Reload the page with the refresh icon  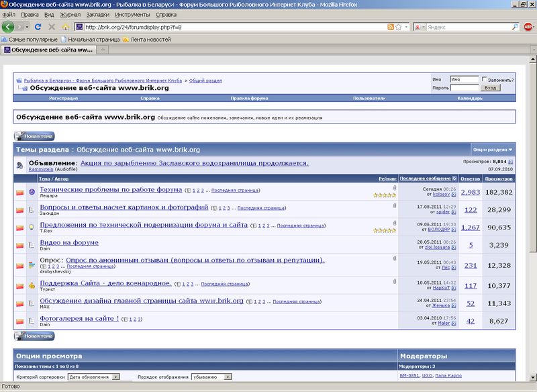[x=38, y=27]
